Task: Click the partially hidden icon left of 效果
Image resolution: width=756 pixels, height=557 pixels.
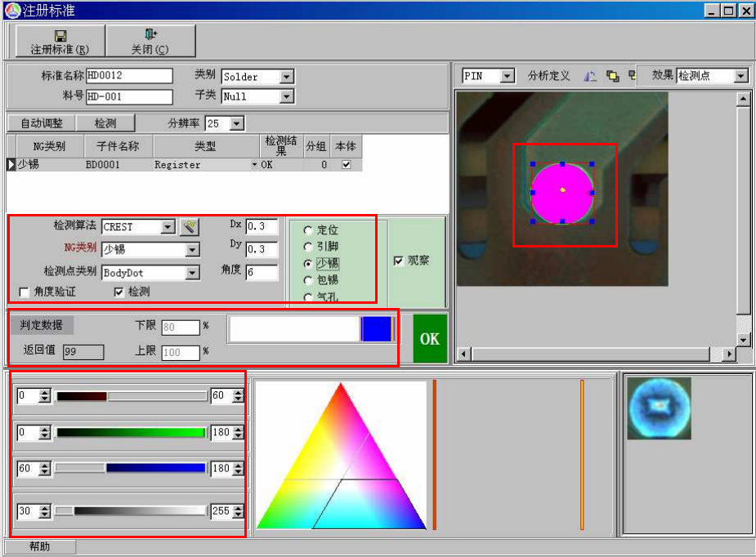Action: (632, 75)
